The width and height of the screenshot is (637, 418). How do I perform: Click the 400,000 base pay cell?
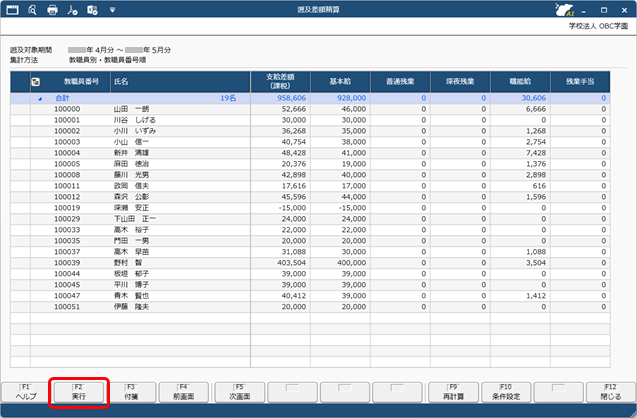(340, 263)
